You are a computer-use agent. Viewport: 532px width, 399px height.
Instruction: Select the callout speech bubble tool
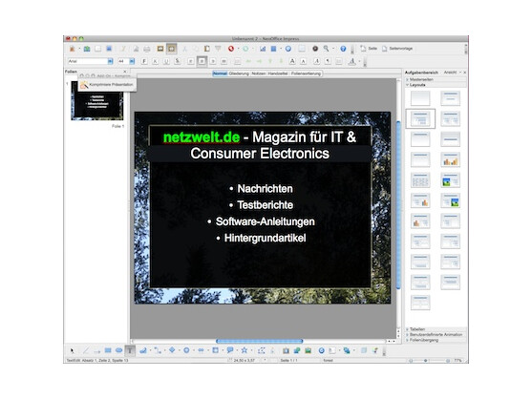229,350
